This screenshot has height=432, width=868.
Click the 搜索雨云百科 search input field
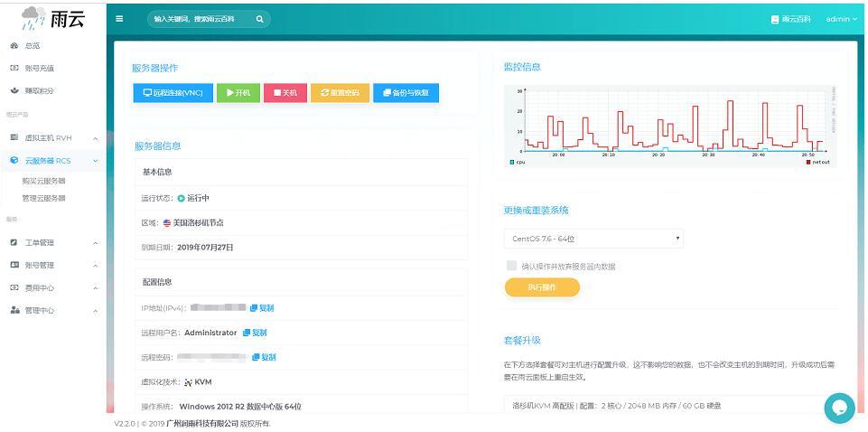201,18
